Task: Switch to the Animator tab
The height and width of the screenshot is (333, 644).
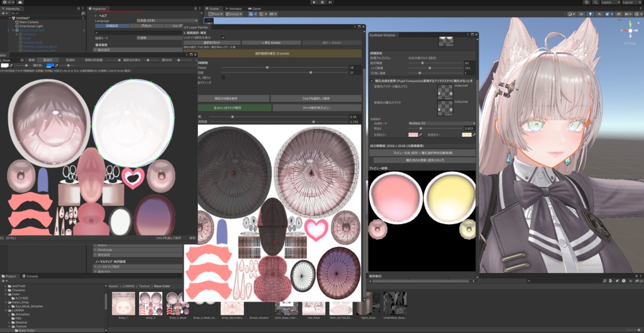Action: pyautogui.click(x=234, y=9)
